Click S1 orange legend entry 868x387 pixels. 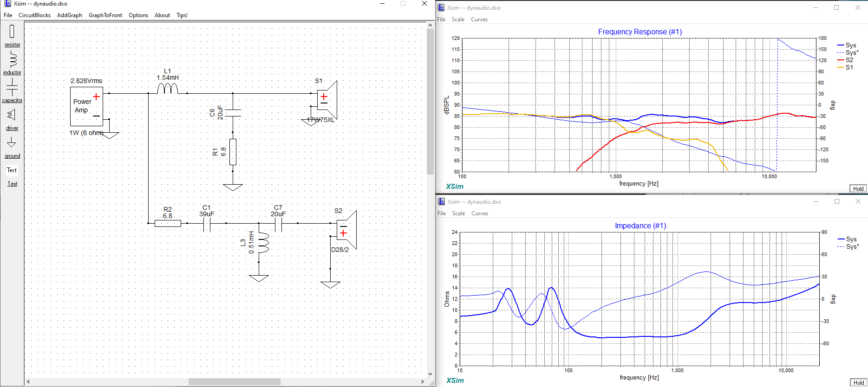[x=845, y=67]
